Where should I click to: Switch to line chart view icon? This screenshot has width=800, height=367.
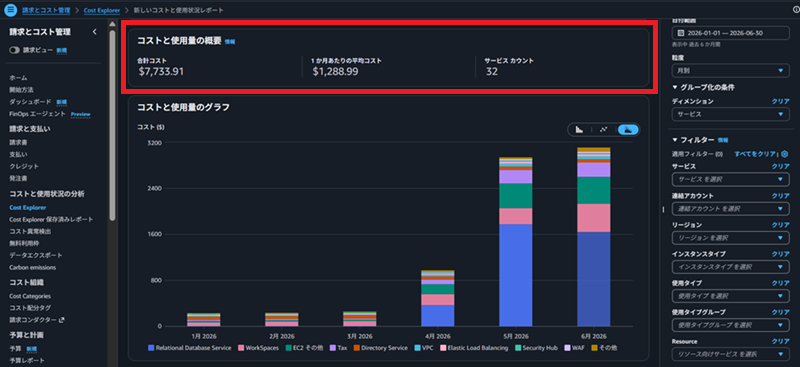click(x=604, y=130)
